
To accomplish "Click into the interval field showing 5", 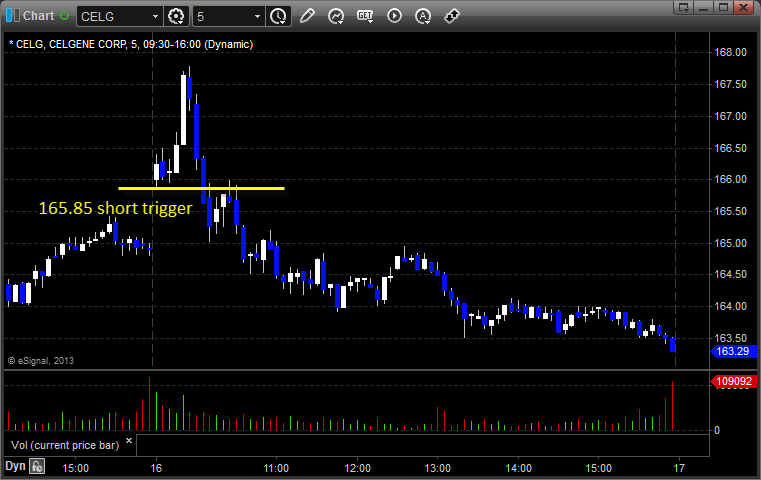I will (x=223, y=17).
